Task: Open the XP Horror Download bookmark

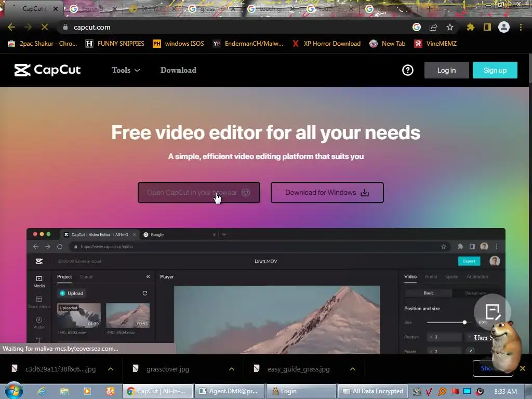Action: click(326, 44)
